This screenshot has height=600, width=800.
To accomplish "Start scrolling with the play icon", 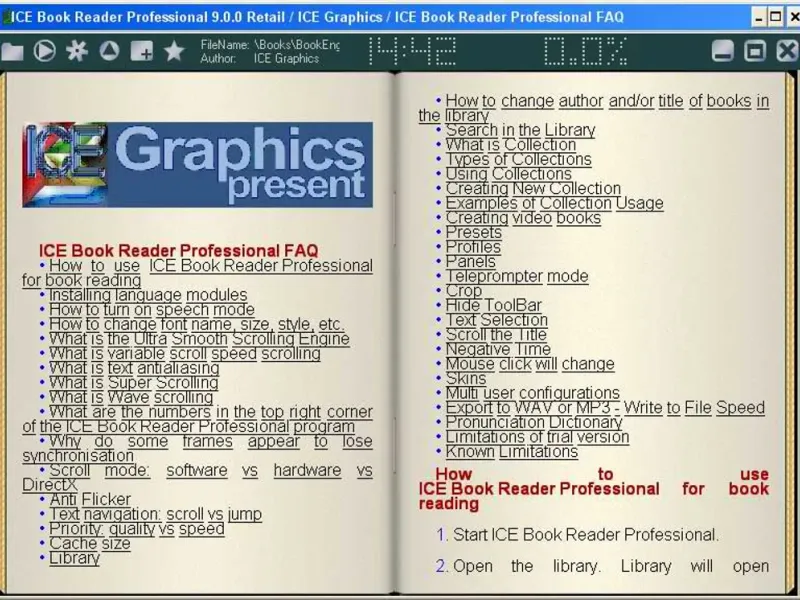I will [x=45, y=51].
